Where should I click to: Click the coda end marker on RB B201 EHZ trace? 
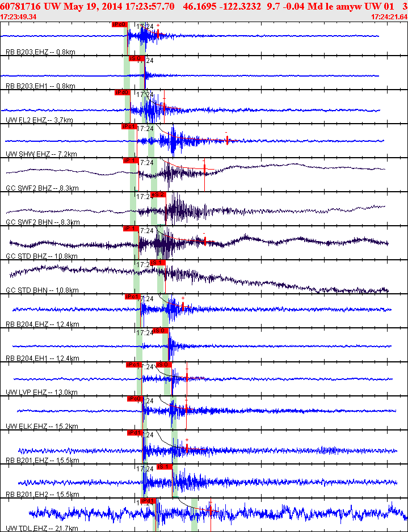click(187, 448)
